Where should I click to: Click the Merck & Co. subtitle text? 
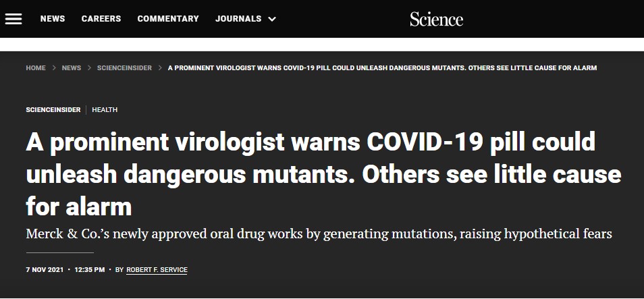pos(319,234)
